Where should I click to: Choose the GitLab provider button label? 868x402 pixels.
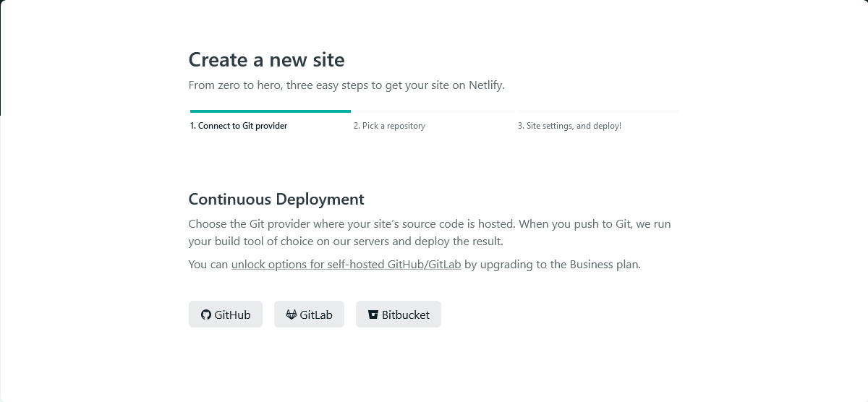point(316,315)
